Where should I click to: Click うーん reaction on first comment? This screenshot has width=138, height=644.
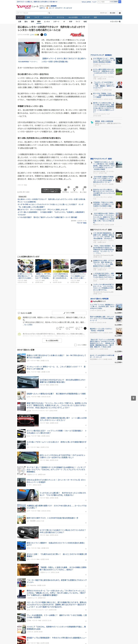pyautogui.click(x=79, y=328)
